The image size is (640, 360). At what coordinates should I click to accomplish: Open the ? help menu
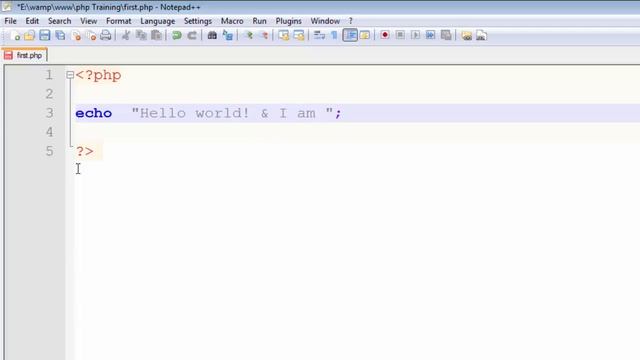351,21
